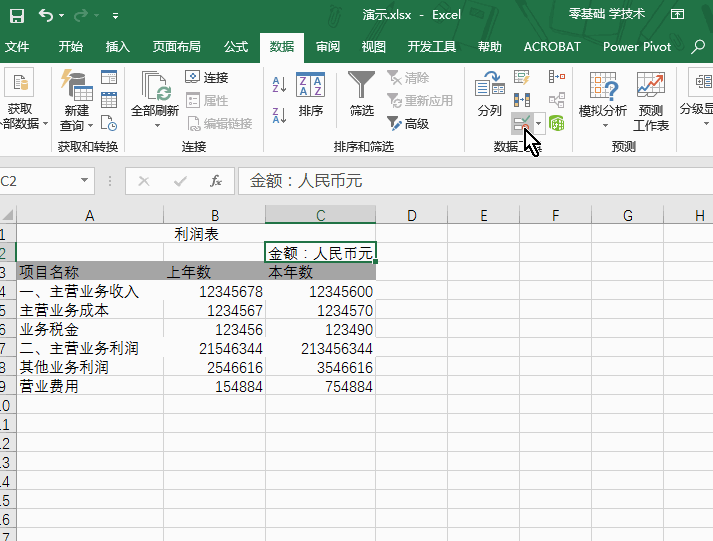Screen dimensions: 713x541
Task: Save the workbook with the floppy icon
Action: click(x=17, y=16)
